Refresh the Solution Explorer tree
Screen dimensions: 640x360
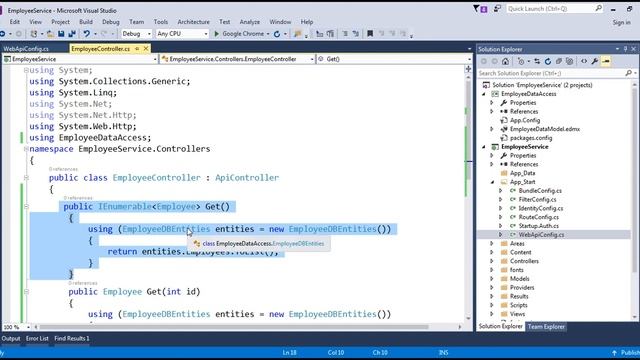point(548,61)
